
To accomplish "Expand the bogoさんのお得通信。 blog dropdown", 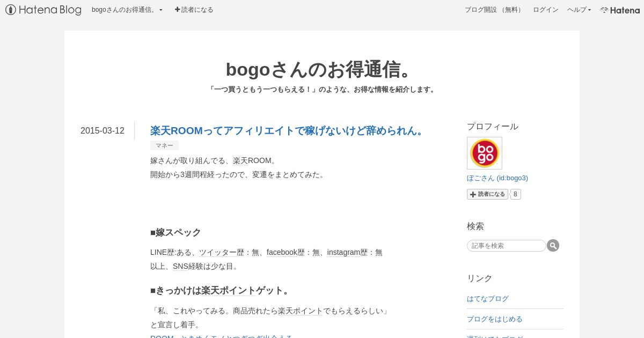I will [x=127, y=10].
